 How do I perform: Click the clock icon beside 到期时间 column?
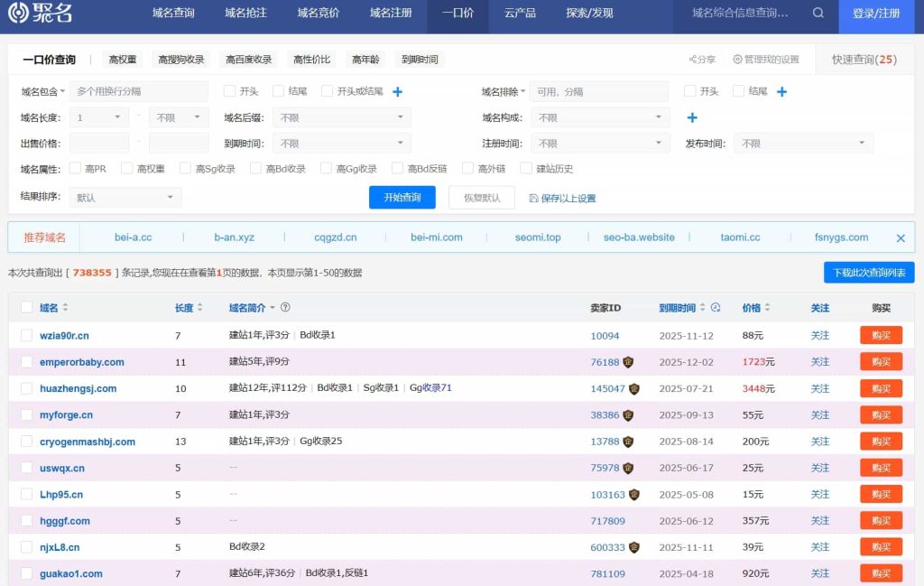(x=716, y=308)
